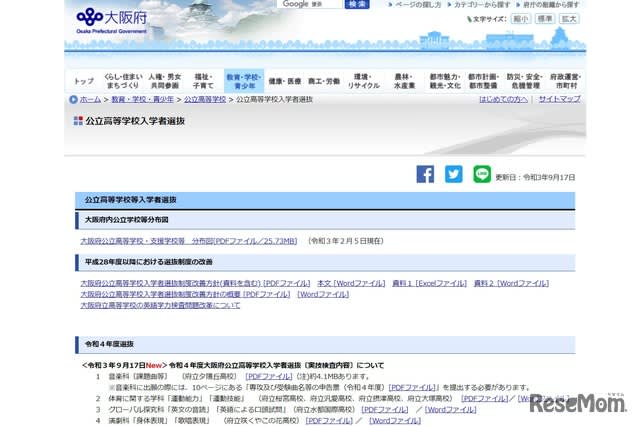This screenshot has height=426, width=640.
Task: Select 人権・男女共同参画 tab
Action: 164,81
